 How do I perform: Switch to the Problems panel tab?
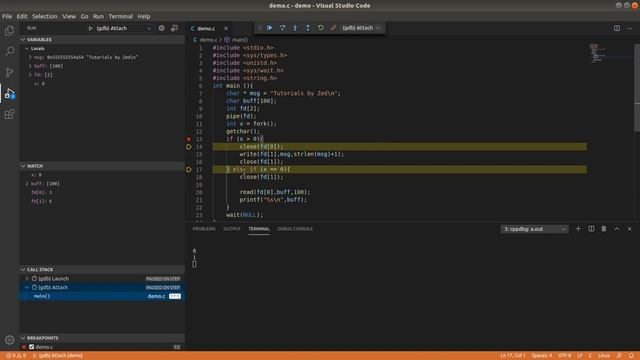pos(204,229)
